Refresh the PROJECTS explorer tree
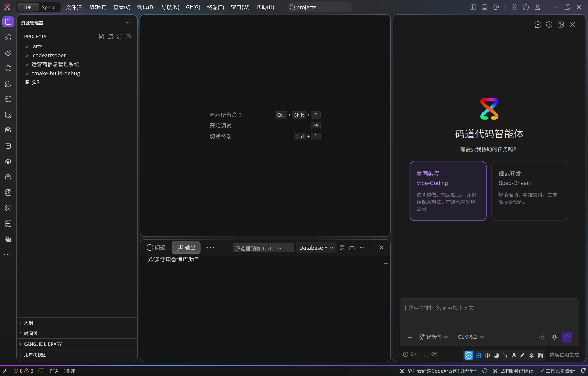 (x=120, y=36)
